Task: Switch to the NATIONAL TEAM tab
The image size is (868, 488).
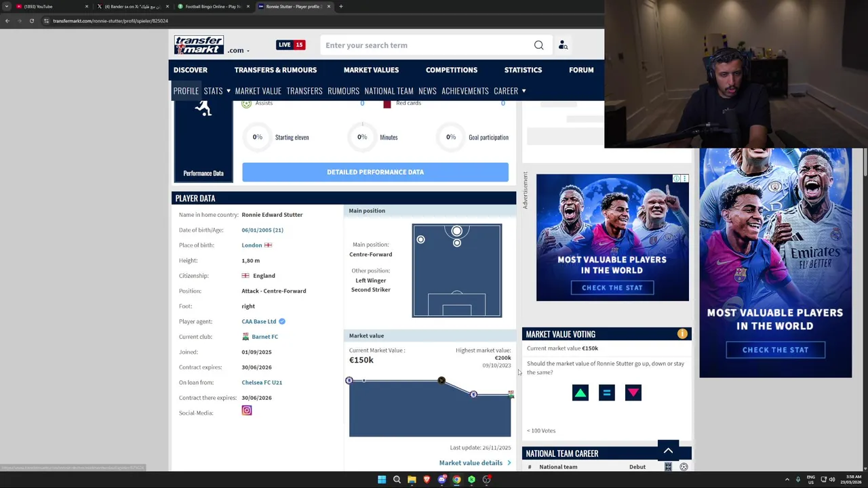Action: [x=389, y=91]
